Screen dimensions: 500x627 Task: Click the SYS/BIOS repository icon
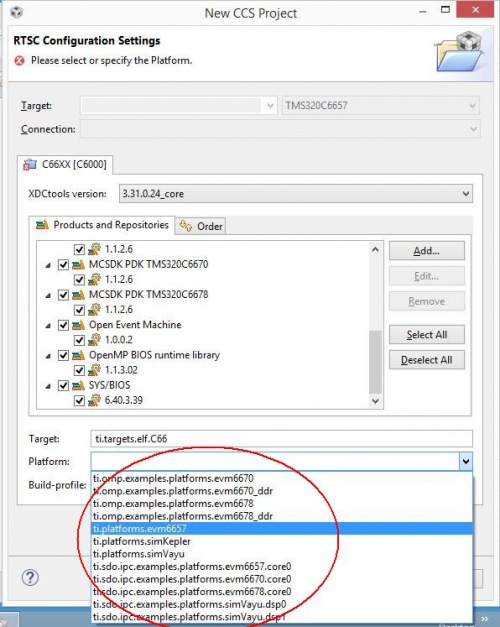coord(78,385)
